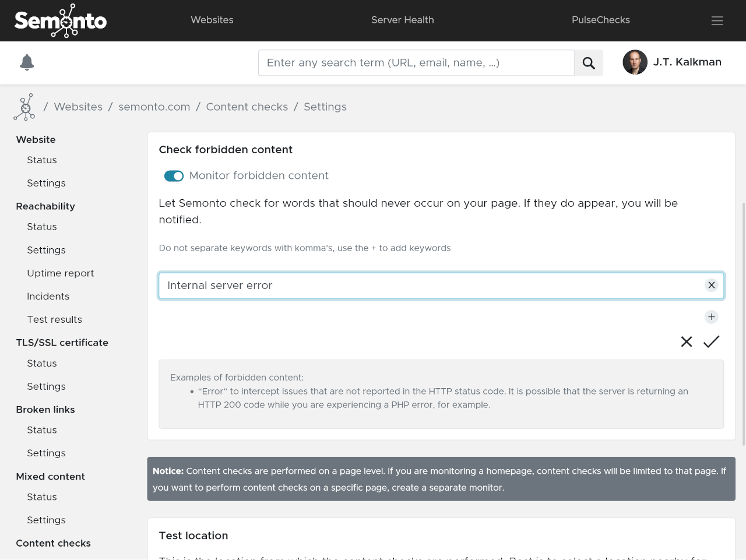Open Settings under Broken links
The width and height of the screenshot is (746, 560).
pyautogui.click(x=46, y=453)
